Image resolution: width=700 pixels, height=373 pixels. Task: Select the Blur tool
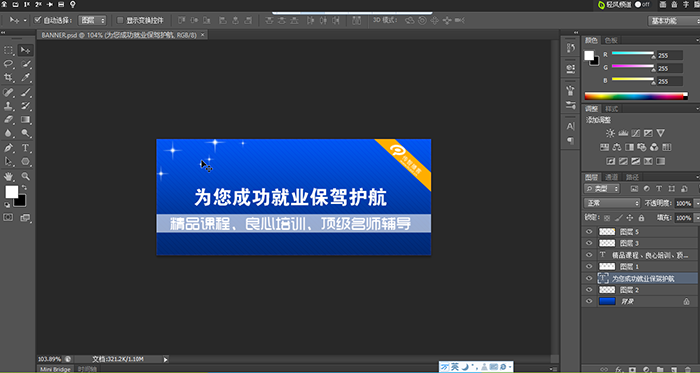click(8, 133)
